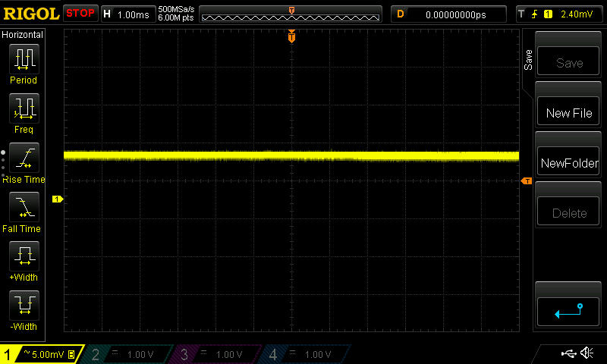Click the return arrow menu button

[x=568, y=312]
